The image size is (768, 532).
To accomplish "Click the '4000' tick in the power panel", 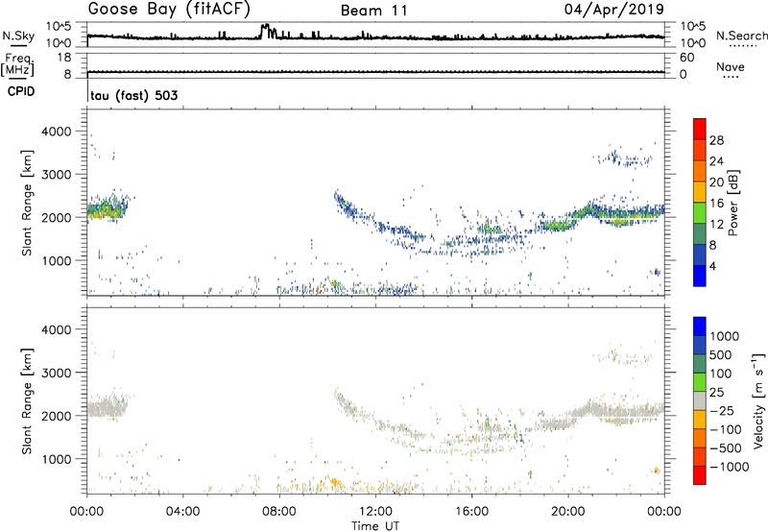I will click(x=56, y=132).
